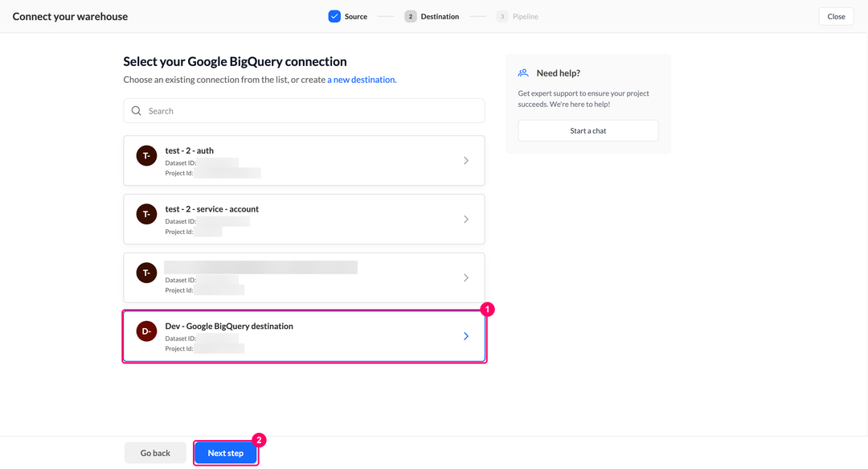Select the 'test - 2 - service - account' connection name
The image size is (868, 469).
tap(212, 209)
